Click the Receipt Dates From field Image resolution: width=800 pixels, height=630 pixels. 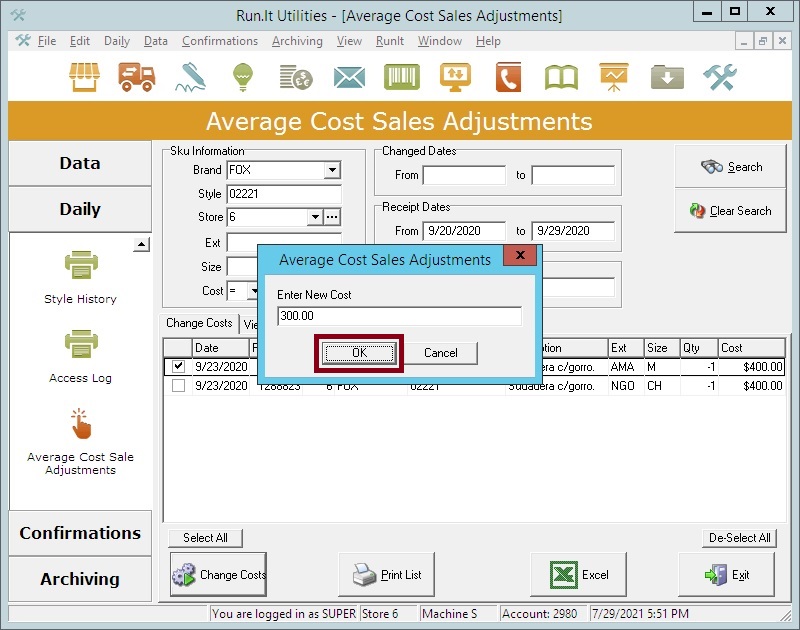[x=464, y=231]
